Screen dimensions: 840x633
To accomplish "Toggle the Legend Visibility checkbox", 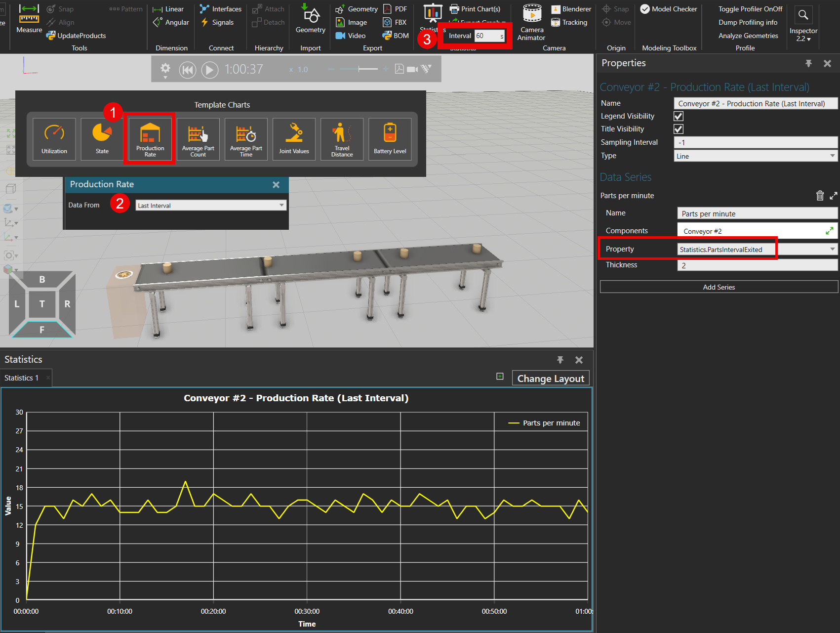I will [679, 116].
